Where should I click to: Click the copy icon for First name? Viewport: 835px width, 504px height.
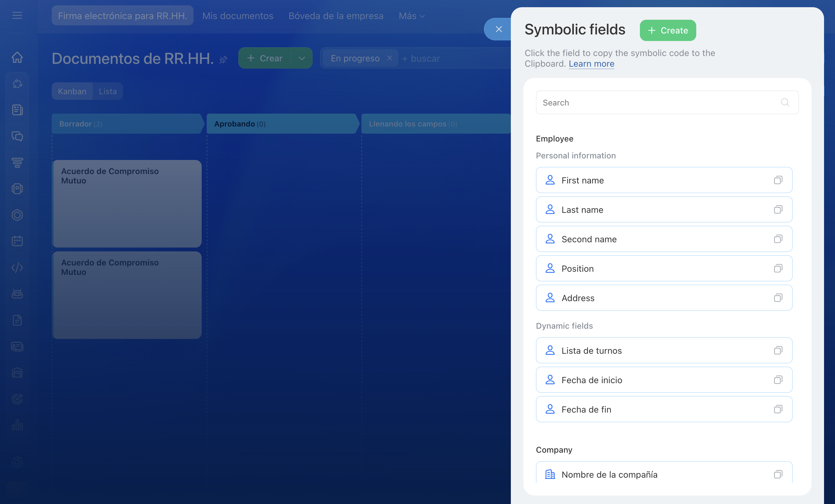(778, 180)
